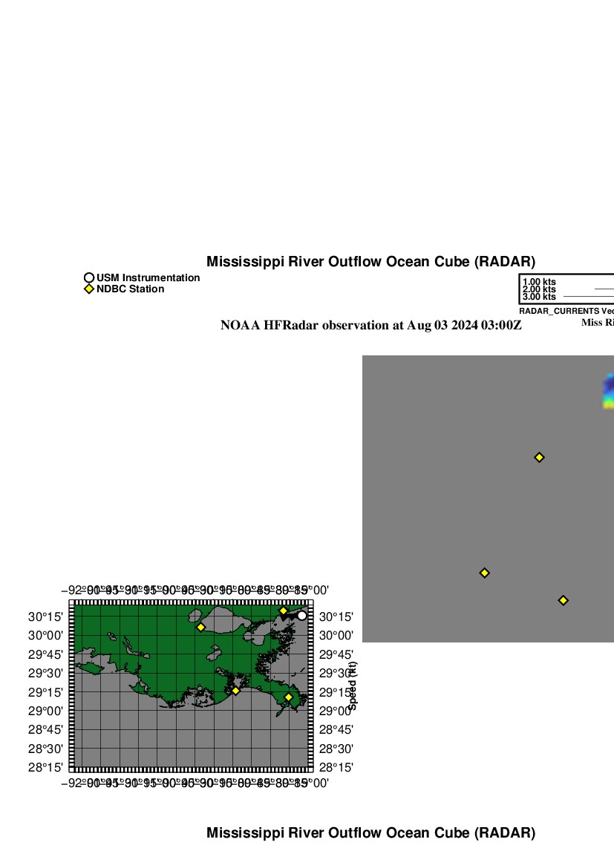
Task: Click the top Mississippi River Outflow Ocean Cube title
Action: (370, 262)
